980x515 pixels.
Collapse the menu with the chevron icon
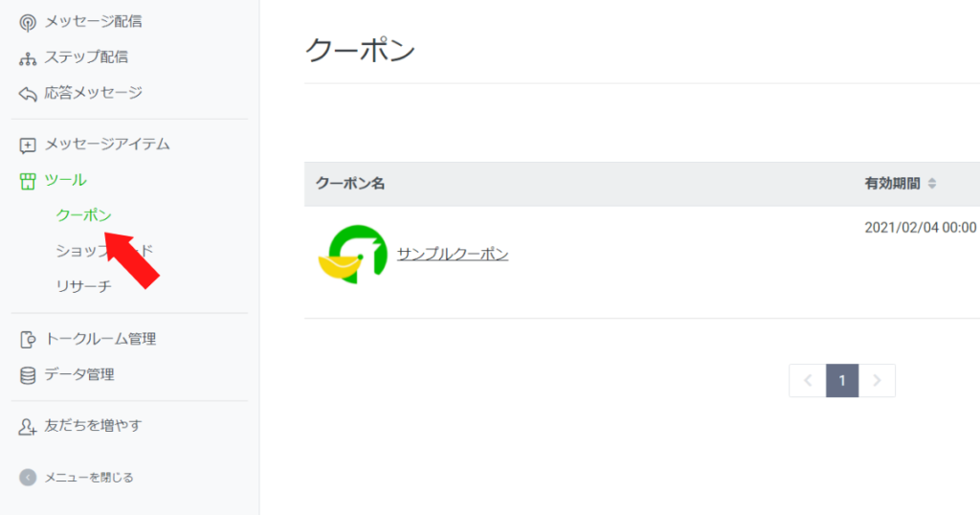tap(28, 477)
